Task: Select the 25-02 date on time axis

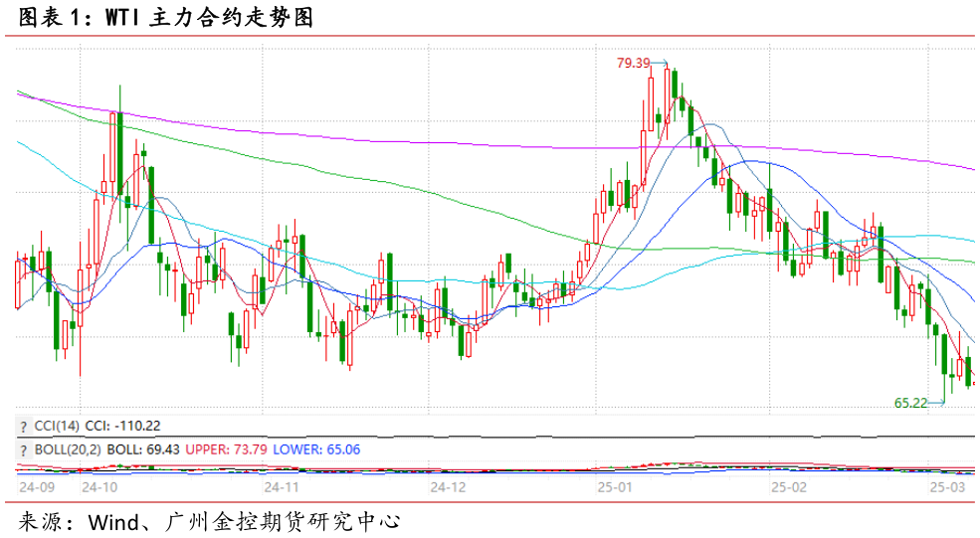Action: coord(788,487)
